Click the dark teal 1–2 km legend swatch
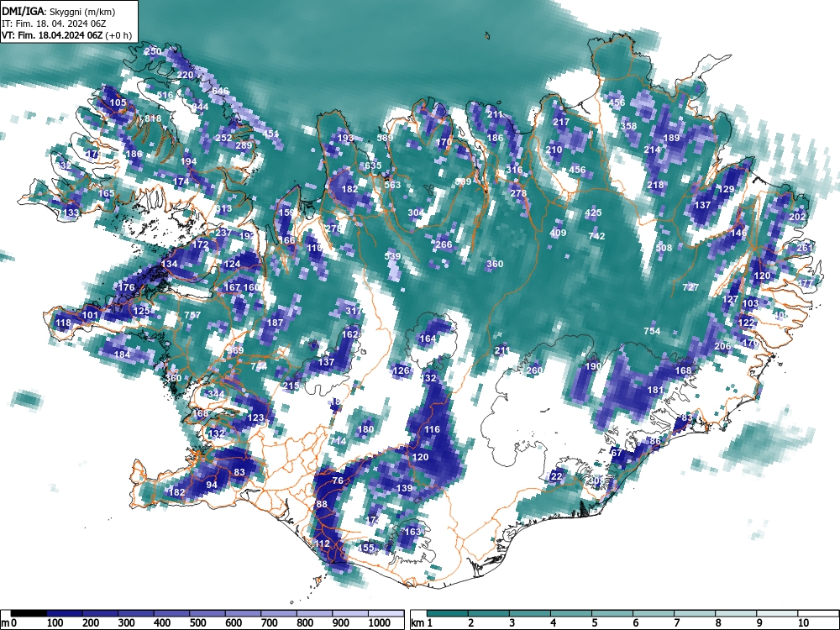Viewport: 840px width, 630px height. pyautogui.click(x=448, y=613)
